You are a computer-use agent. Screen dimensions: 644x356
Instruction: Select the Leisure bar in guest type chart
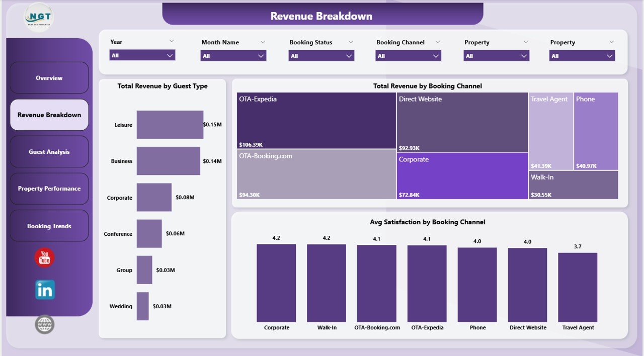coord(170,124)
